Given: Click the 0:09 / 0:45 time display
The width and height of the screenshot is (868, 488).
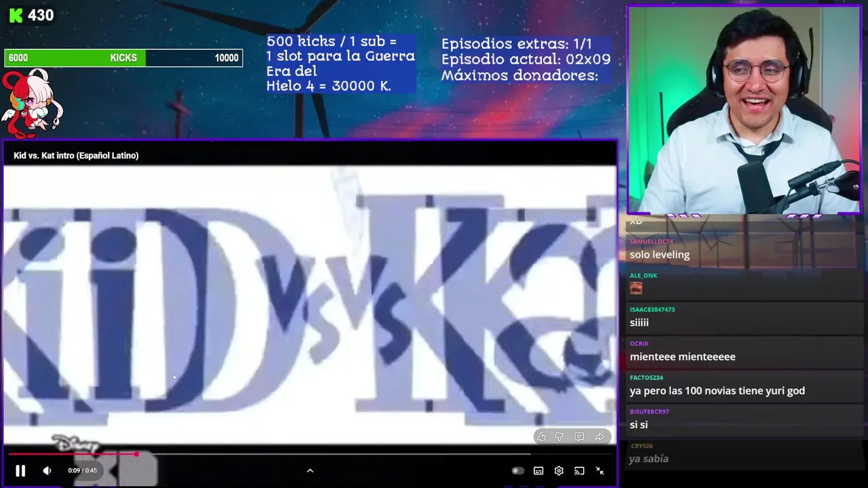Looking at the screenshot, I should [x=82, y=470].
